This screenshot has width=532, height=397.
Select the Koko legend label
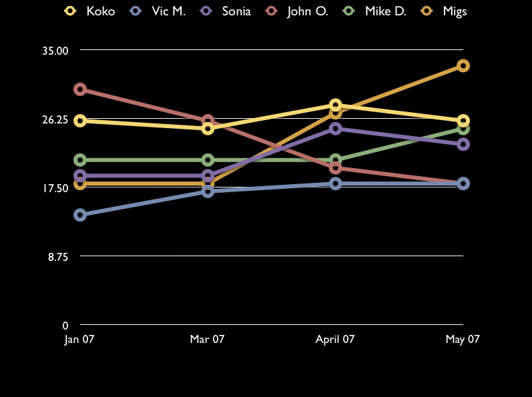pos(101,11)
